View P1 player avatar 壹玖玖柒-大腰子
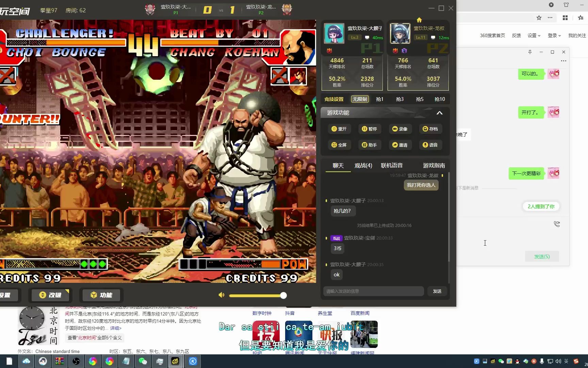588x368 pixels. tap(334, 33)
